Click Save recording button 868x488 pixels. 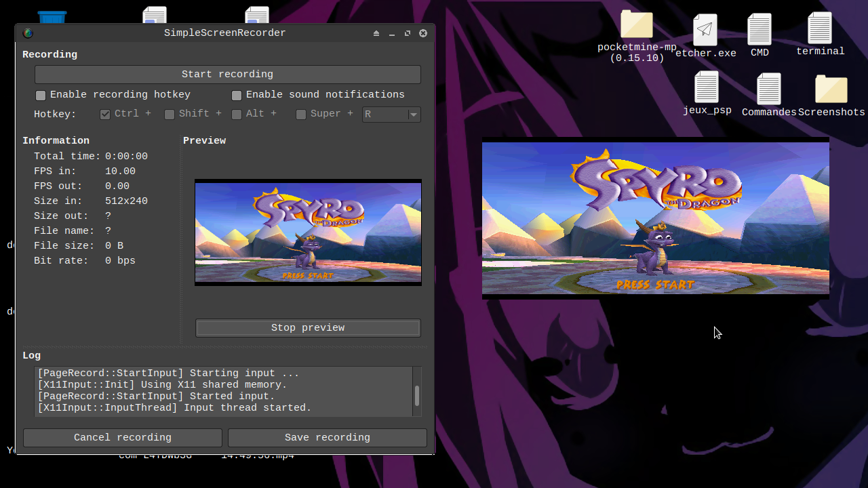pyautogui.click(x=328, y=438)
